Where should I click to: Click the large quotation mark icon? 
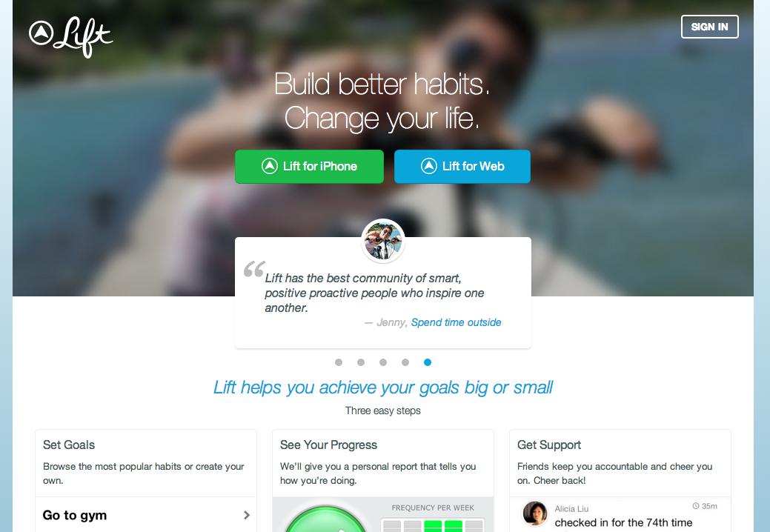[254, 269]
